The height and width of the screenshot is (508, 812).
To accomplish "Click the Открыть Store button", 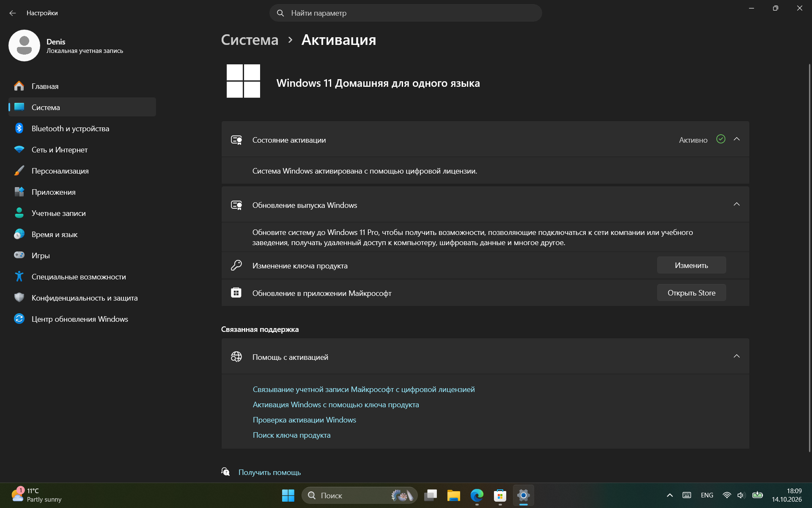I will click(x=691, y=293).
